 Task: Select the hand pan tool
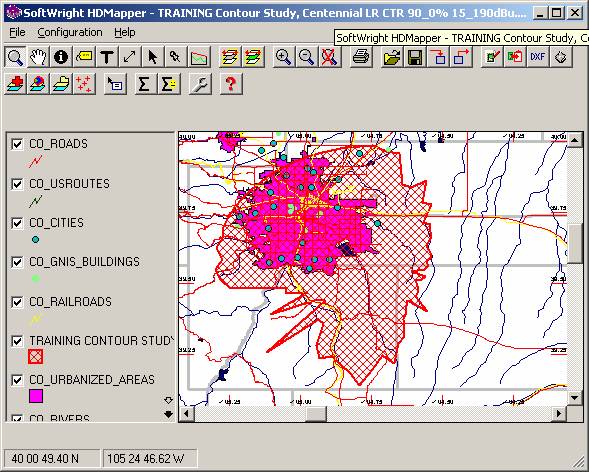tap(38, 57)
